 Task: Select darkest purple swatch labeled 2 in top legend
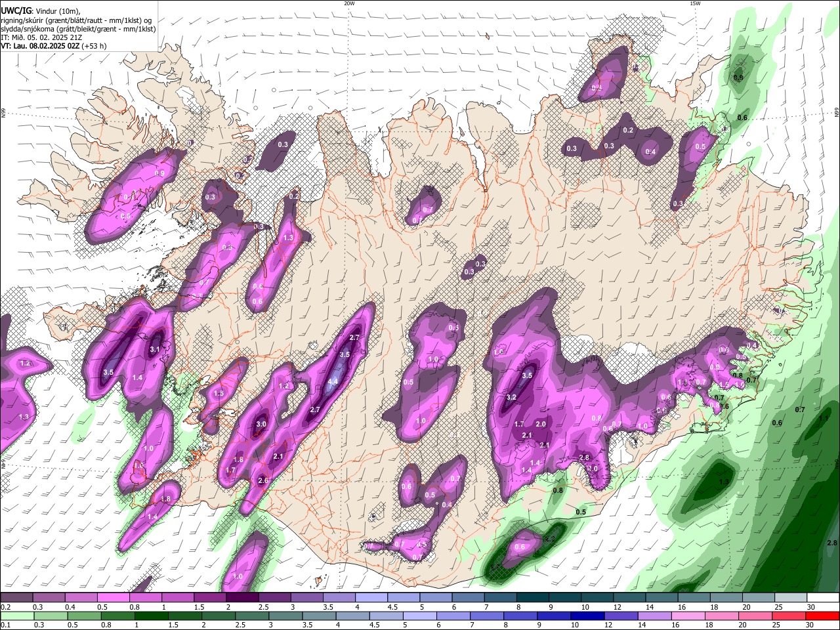pyautogui.click(x=242, y=598)
